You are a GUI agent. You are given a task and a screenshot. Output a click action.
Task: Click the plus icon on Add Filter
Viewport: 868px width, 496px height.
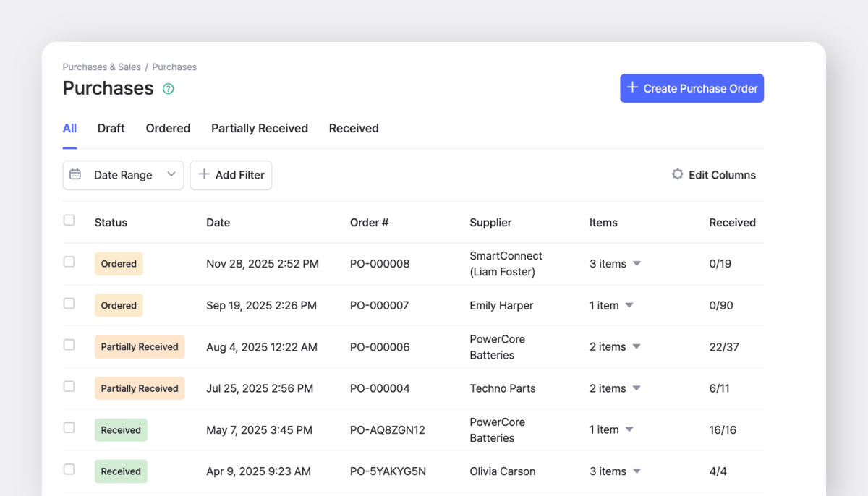click(x=203, y=175)
